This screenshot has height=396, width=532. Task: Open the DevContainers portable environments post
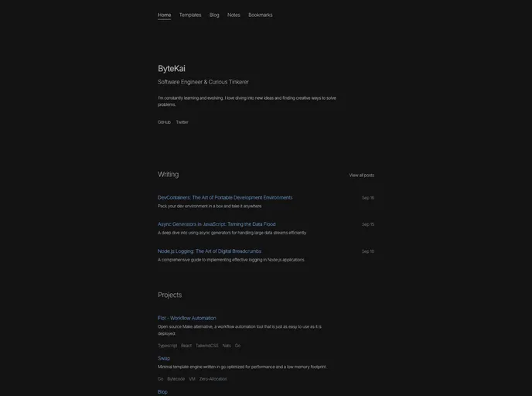click(x=225, y=197)
